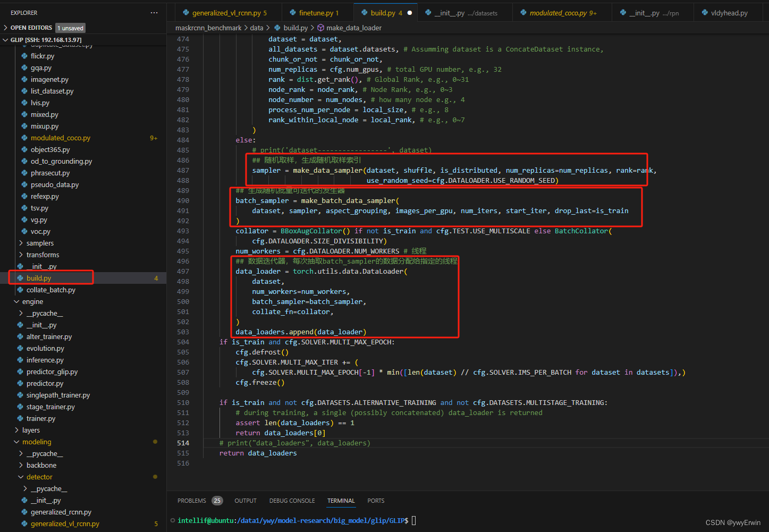
Task: Click the Python icon beside flickr.py
Action: tap(24, 56)
